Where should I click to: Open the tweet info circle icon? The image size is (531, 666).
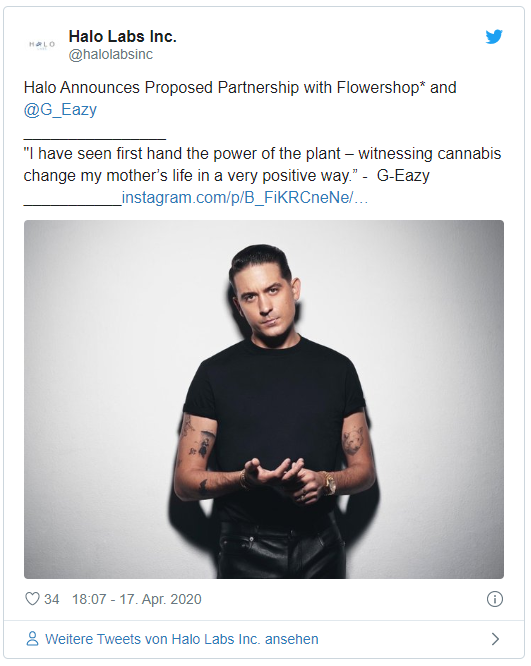pyautogui.click(x=495, y=599)
